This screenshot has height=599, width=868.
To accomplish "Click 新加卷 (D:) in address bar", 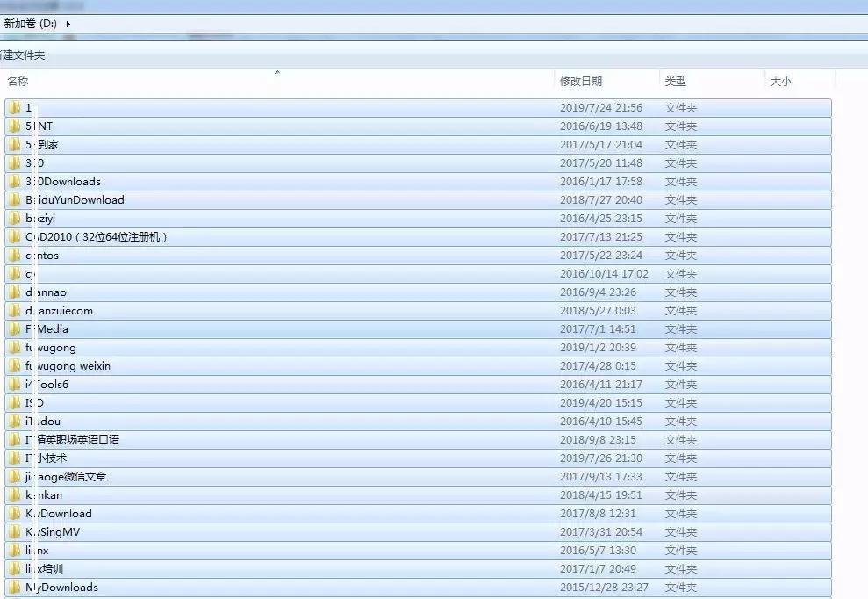I will click(x=31, y=24).
